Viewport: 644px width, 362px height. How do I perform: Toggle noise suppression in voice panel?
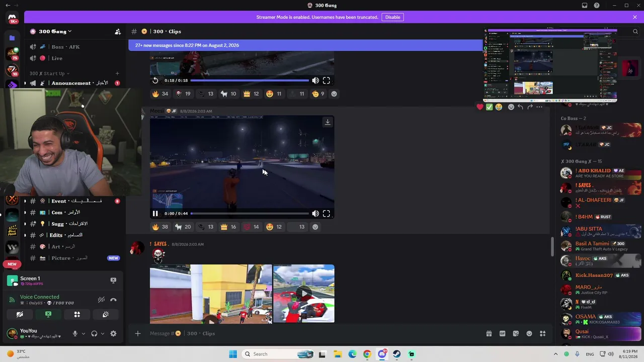tap(101, 300)
